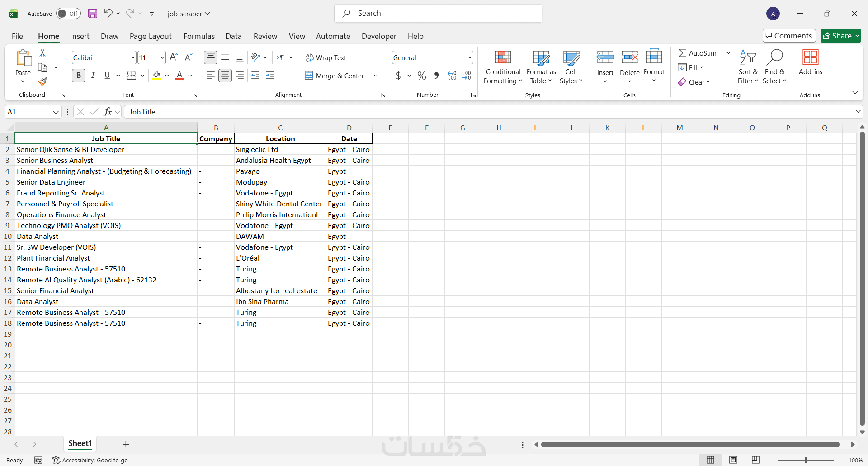Decrease decimal places

[x=467, y=76]
